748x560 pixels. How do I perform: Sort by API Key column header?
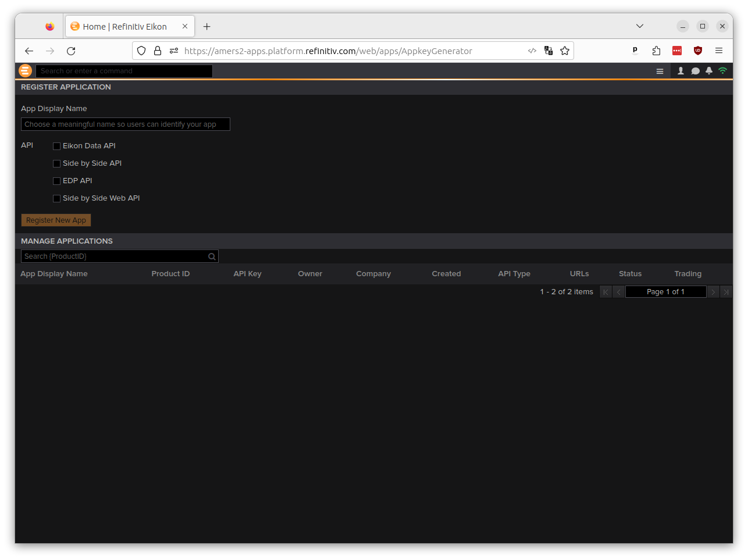247,274
